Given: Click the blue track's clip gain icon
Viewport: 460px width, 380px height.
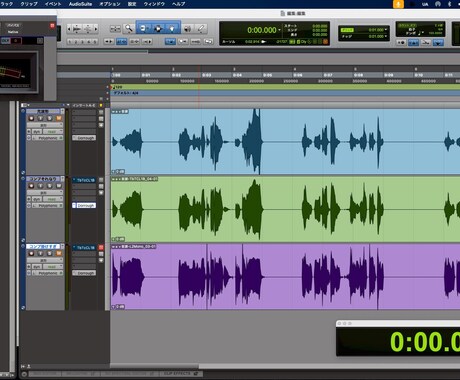Looking at the screenshot, I should click(118, 172).
